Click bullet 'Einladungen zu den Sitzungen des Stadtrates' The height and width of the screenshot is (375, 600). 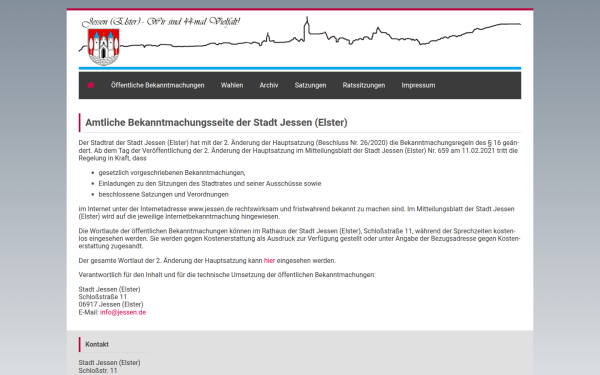pyautogui.click(x=210, y=184)
